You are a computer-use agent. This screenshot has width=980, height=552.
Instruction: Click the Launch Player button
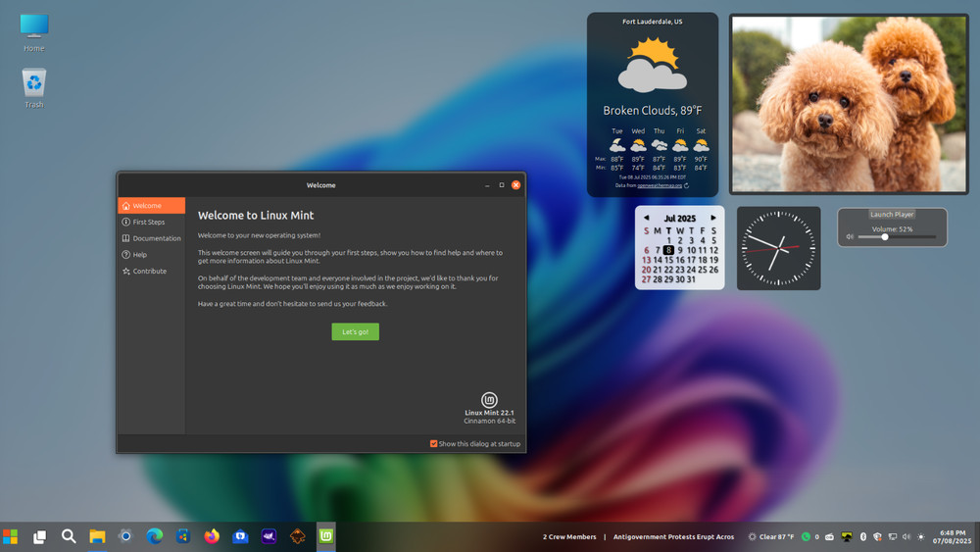(892, 215)
